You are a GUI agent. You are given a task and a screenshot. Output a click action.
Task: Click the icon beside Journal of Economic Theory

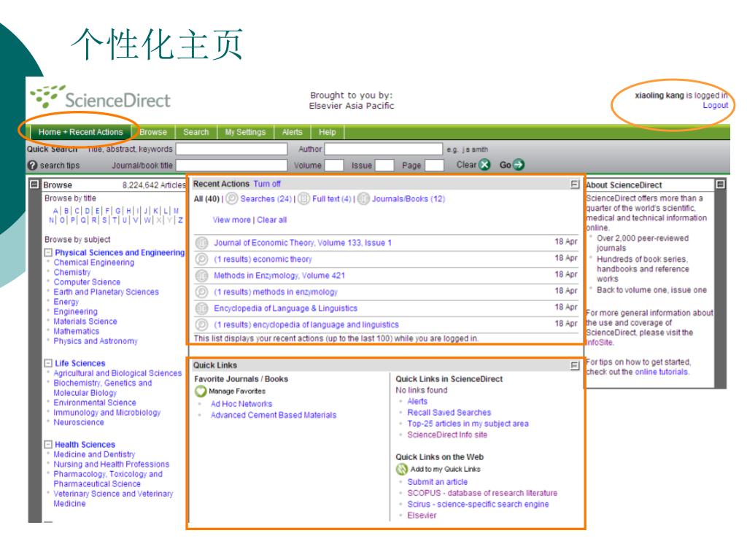[202, 243]
